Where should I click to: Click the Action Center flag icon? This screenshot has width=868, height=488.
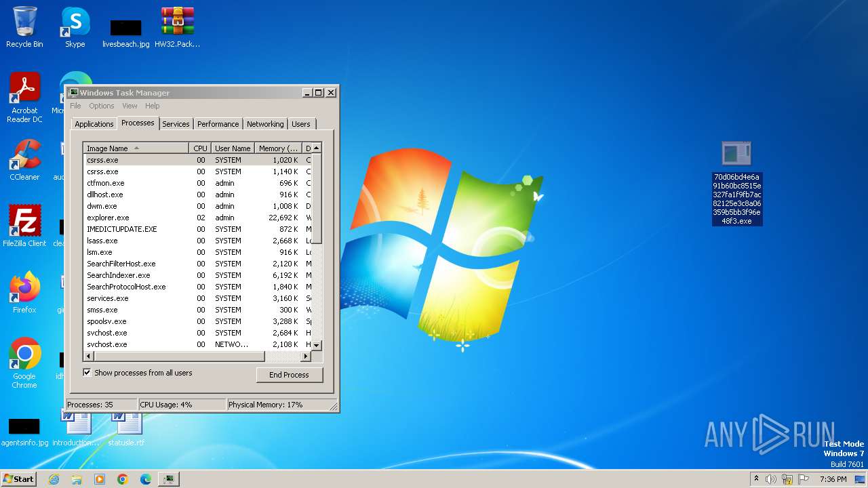click(804, 479)
